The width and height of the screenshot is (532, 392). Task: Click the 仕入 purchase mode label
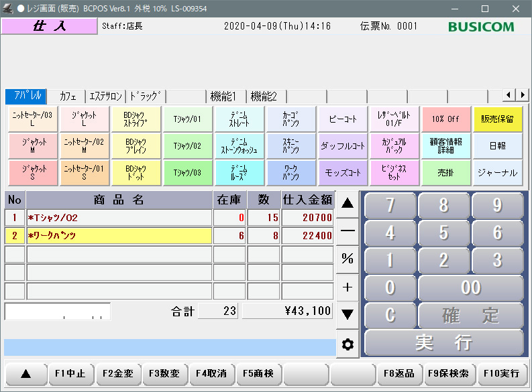49,26
